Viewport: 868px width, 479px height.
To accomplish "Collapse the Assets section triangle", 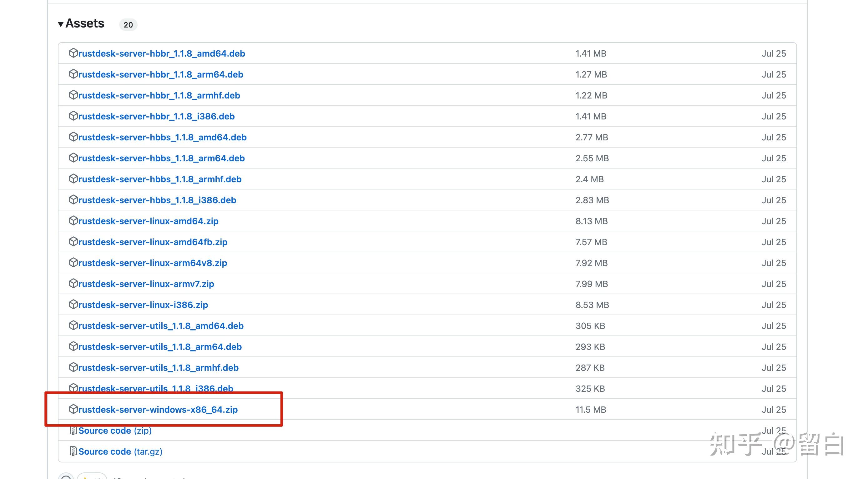I will click(61, 24).
